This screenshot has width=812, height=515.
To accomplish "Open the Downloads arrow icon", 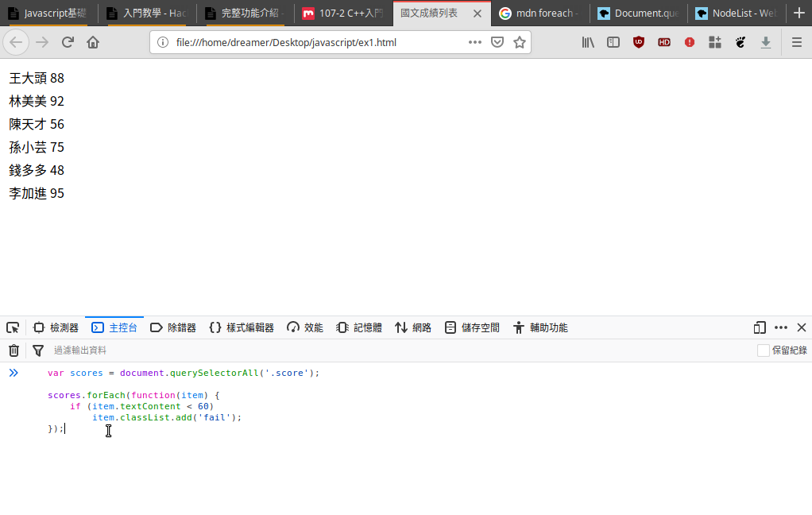I will 766,42.
